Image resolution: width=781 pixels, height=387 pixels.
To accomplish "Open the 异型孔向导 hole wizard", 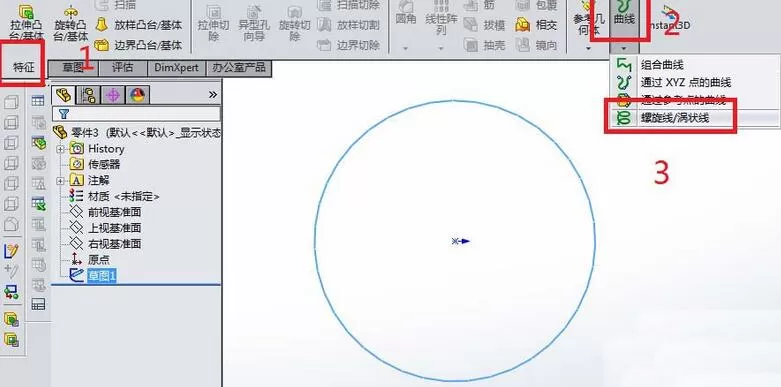I will coord(254,23).
